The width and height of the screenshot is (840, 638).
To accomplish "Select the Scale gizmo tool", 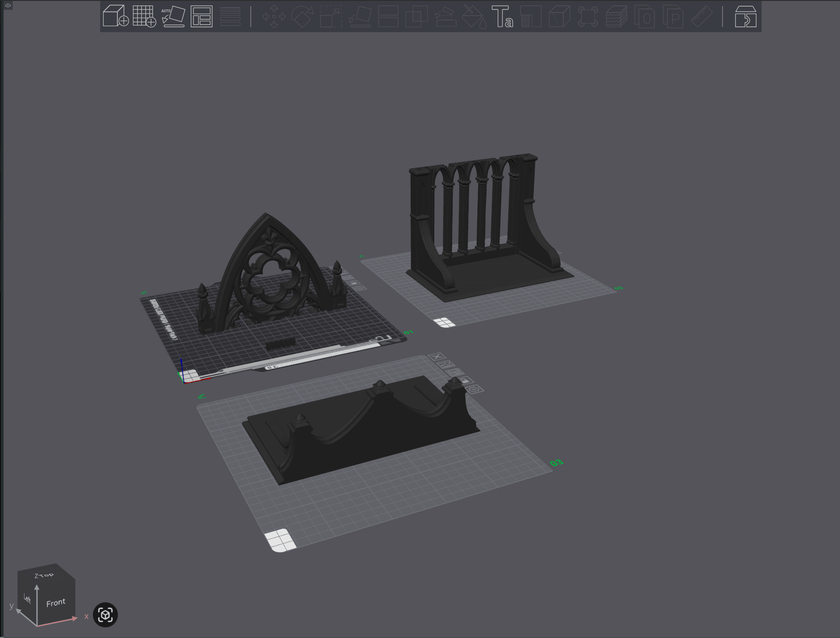I will 331,17.
